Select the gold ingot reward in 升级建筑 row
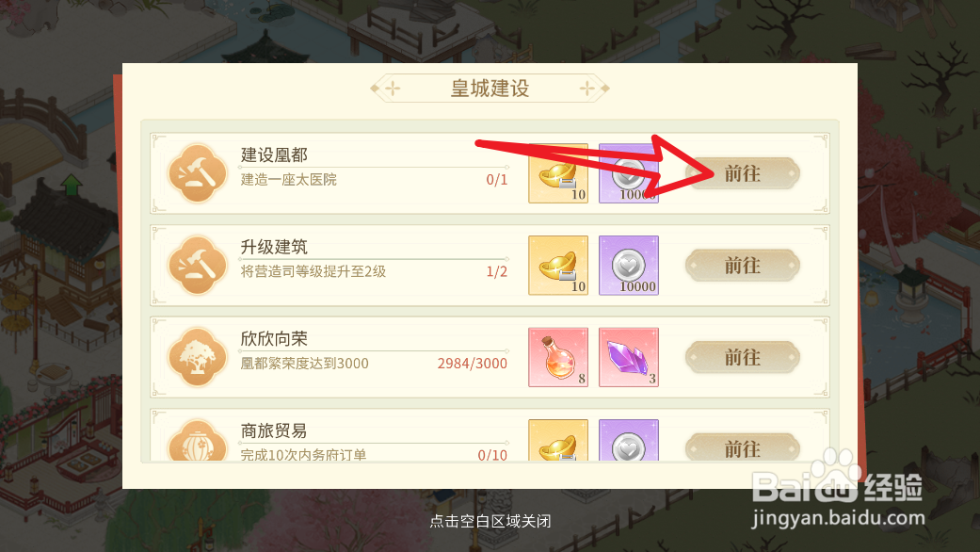The height and width of the screenshot is (552, 980). point(558,265)
